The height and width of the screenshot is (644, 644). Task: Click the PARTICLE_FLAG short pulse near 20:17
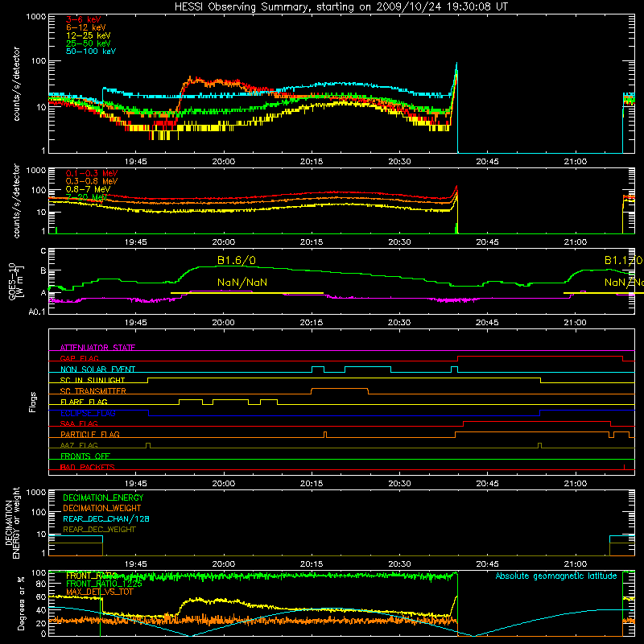tap(325, 432)
